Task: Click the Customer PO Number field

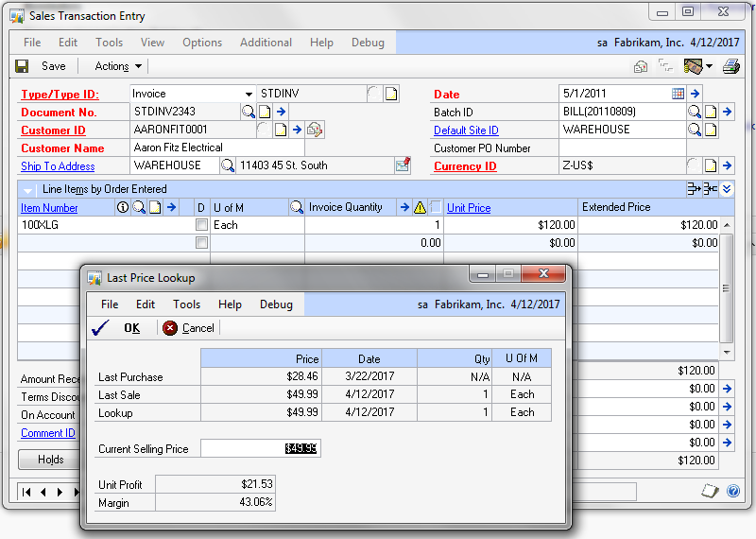Action: click(622, 148)
